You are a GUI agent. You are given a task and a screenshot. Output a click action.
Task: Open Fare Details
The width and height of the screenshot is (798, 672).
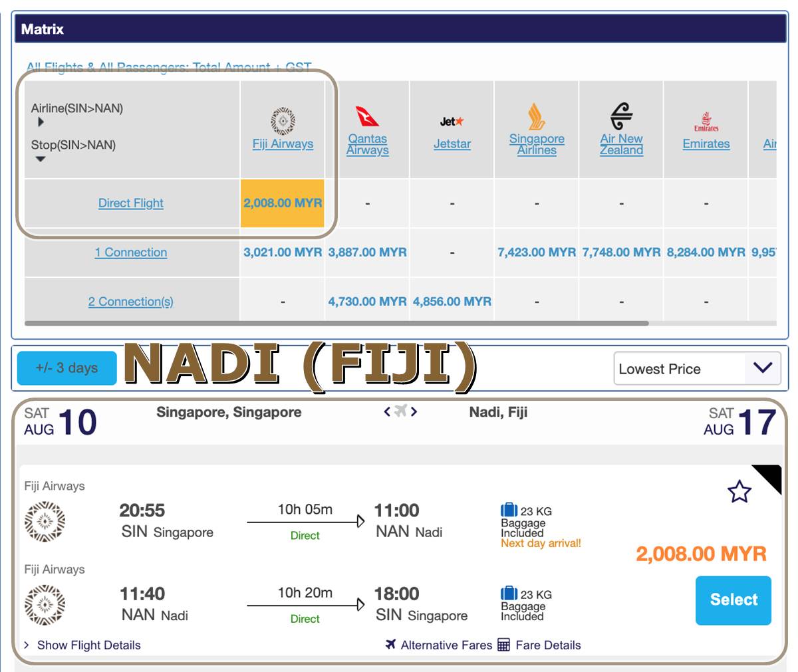548,645
